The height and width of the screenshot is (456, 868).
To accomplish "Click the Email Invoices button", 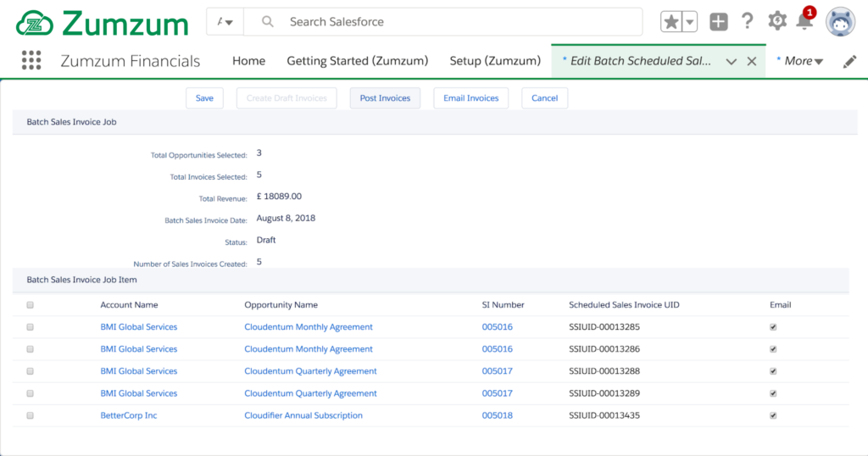I will (x=471, y=98).
